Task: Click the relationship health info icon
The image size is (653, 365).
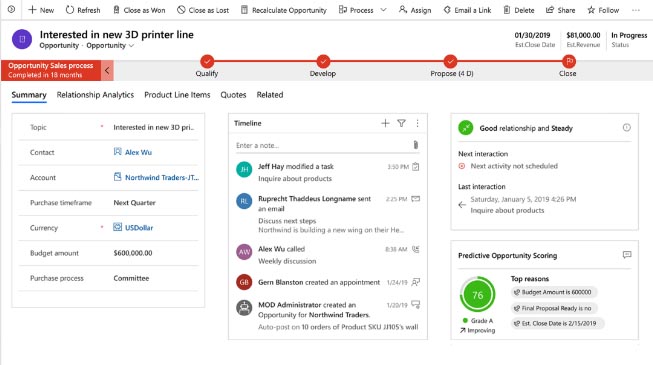Action: (626, 128)
